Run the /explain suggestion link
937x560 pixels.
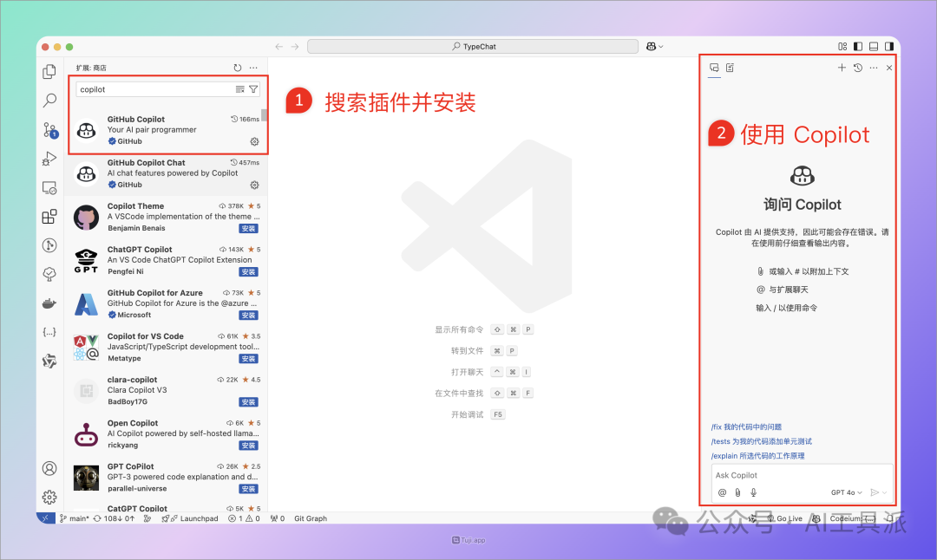[757, 455]
